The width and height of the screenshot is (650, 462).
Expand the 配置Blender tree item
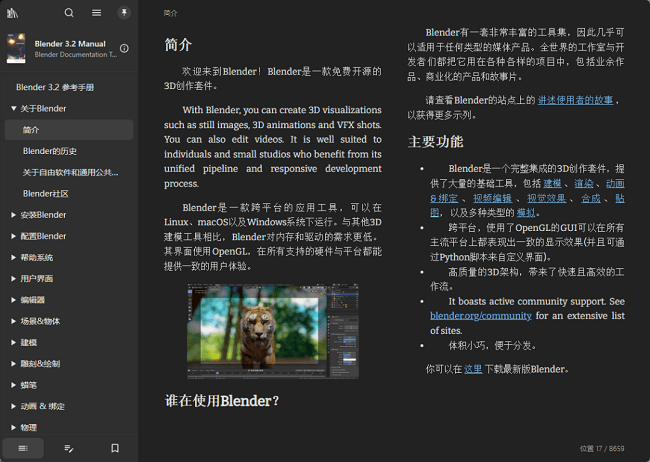(14, 236)
